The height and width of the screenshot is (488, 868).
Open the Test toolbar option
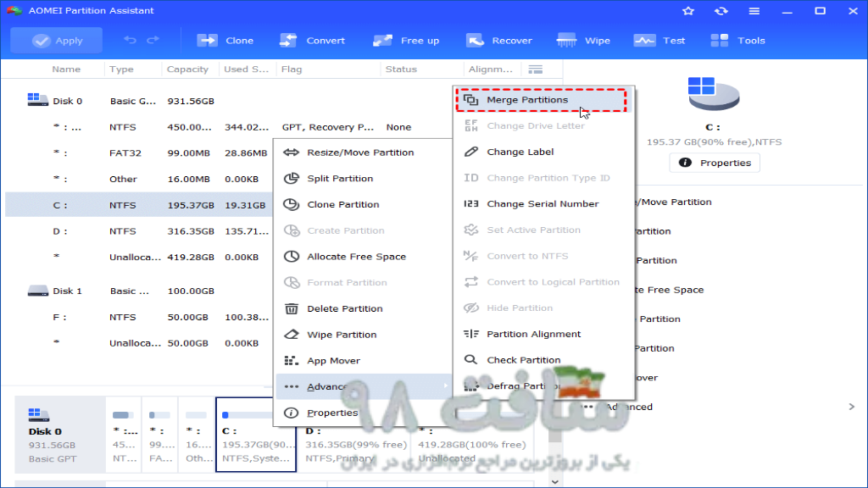[x=659, y=41]
